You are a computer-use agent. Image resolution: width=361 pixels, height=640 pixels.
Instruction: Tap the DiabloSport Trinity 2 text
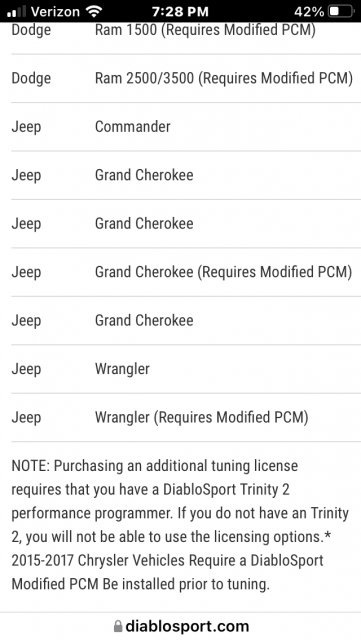pyautogui.click(x=226, y=489)
